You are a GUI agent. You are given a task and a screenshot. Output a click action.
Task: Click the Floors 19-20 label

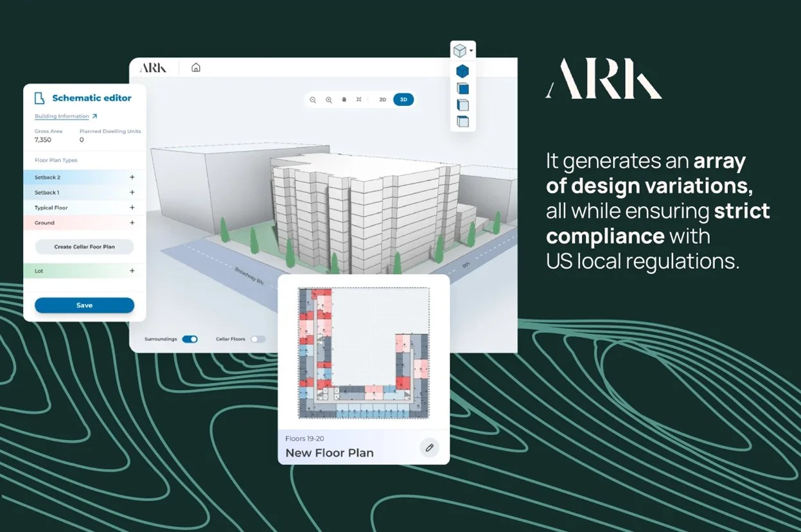coord(304,439)
